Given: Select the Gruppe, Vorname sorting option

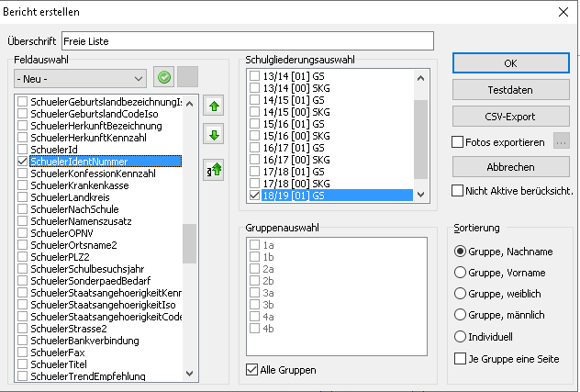Looking at the screenshot, I should tap(460, 272).
